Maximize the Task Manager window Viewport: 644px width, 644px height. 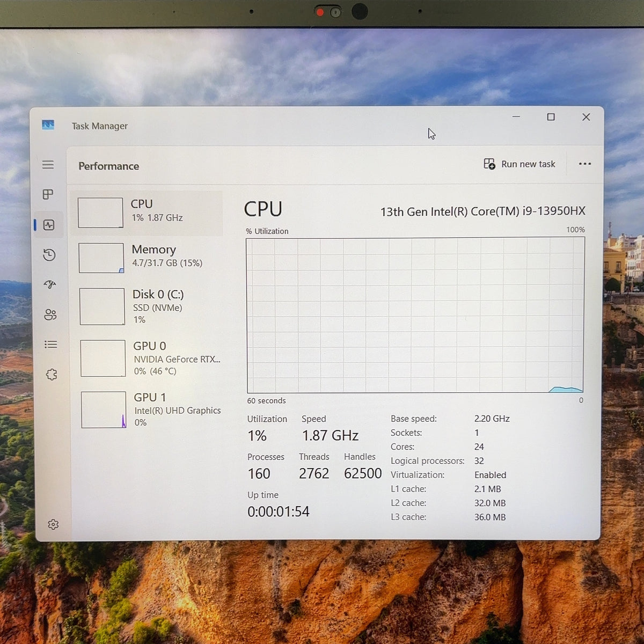(551, 117)
